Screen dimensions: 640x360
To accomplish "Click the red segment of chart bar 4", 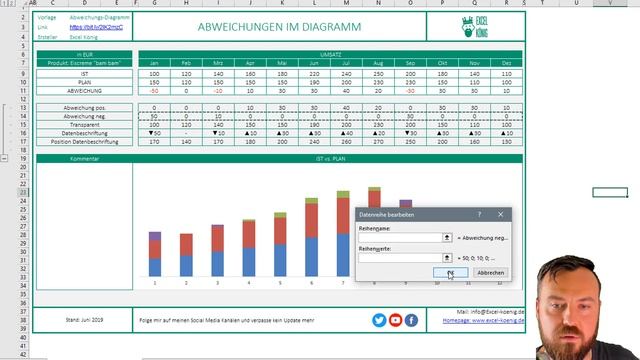I will click(x=249, y=234).
